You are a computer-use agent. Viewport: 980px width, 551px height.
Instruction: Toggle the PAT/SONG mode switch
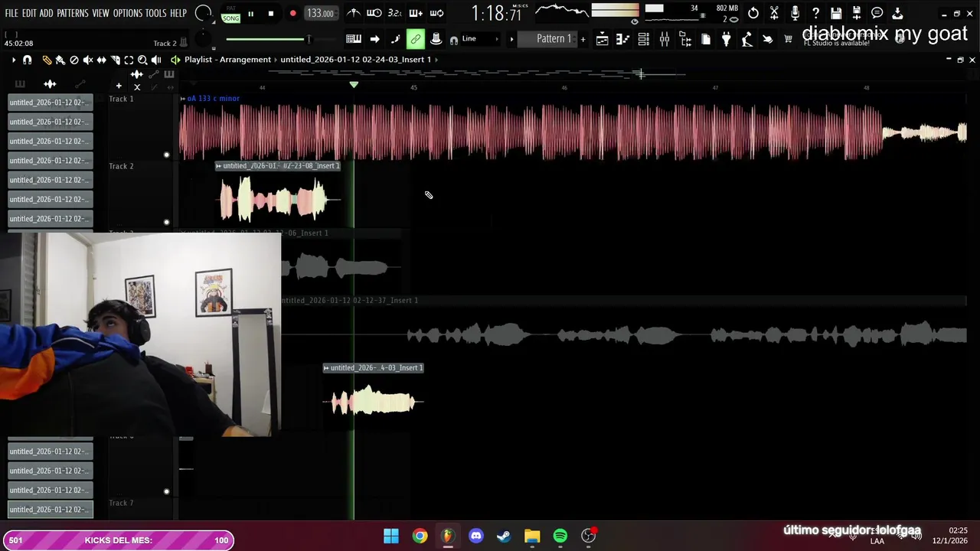pyautogui.click(x=230, y=14)
